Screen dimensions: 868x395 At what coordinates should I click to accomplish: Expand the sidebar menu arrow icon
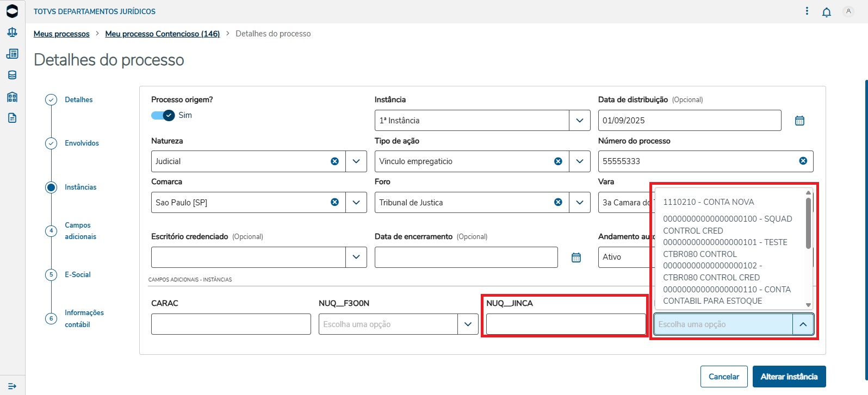pyautogui.click(x=12, y=386)
